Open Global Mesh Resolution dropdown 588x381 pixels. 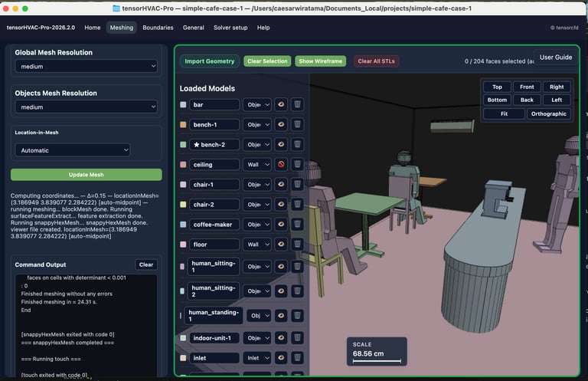(x=87, y=67)
